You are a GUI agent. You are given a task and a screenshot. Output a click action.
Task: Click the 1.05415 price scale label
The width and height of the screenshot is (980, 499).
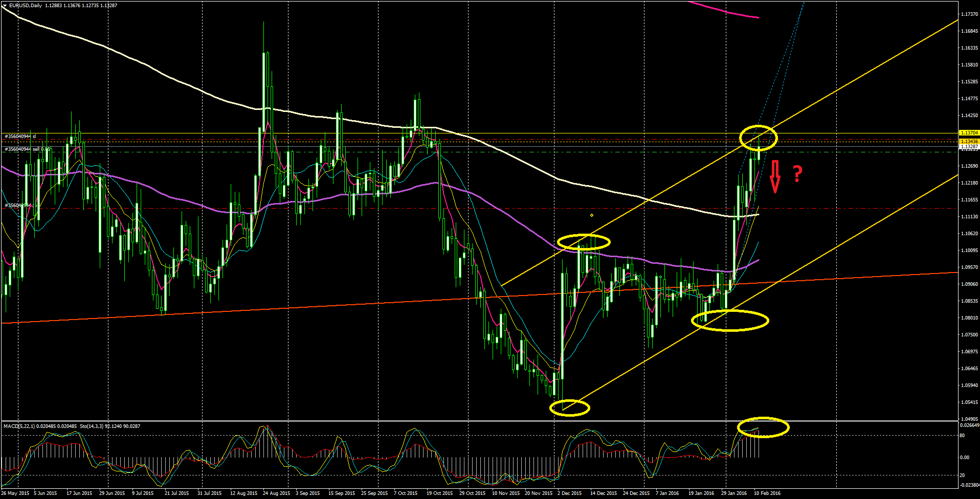click(970, 402)
